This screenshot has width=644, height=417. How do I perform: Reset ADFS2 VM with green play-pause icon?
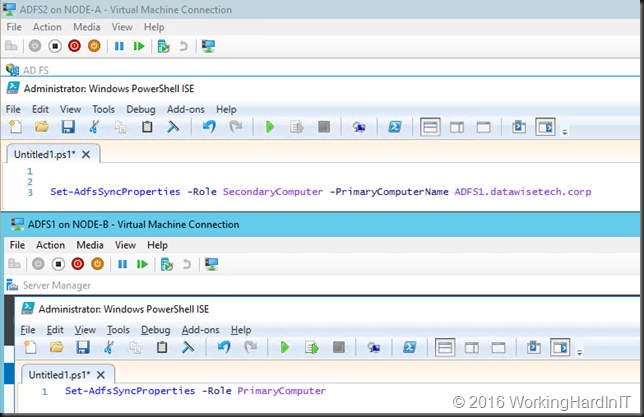click(139, 46)
